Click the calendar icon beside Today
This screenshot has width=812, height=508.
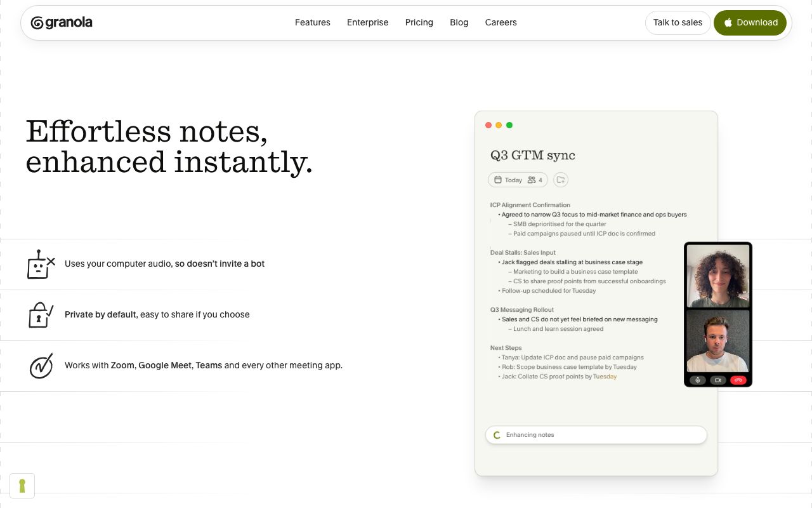coord(498,180)
